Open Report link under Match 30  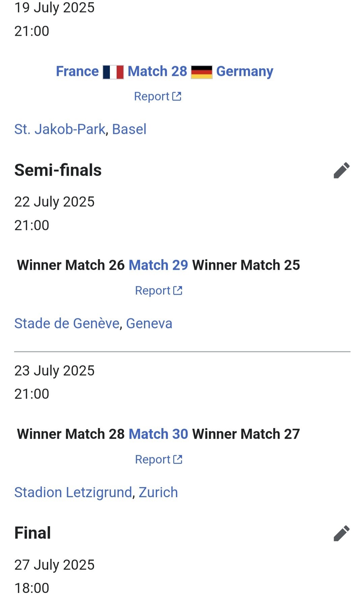point(159,459)
